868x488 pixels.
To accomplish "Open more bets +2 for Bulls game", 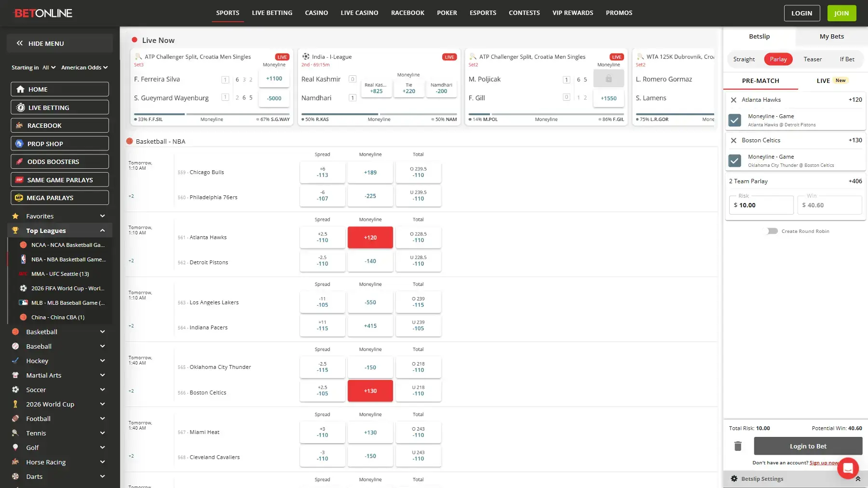I will click(x=131, y=196).
